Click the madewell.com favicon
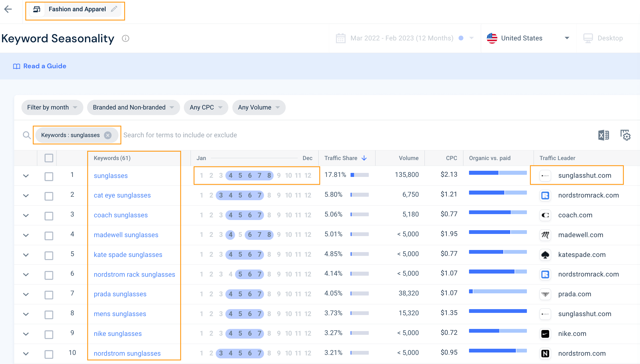Viewport: 640px width, 364px height. coord(545,235)
